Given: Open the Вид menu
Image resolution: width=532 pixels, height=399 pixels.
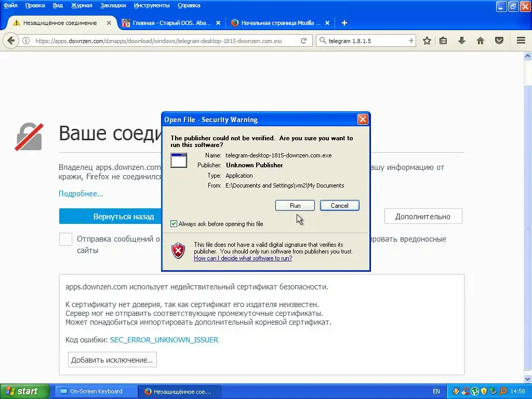Looking at the screenshot, I should coord(58,5).
